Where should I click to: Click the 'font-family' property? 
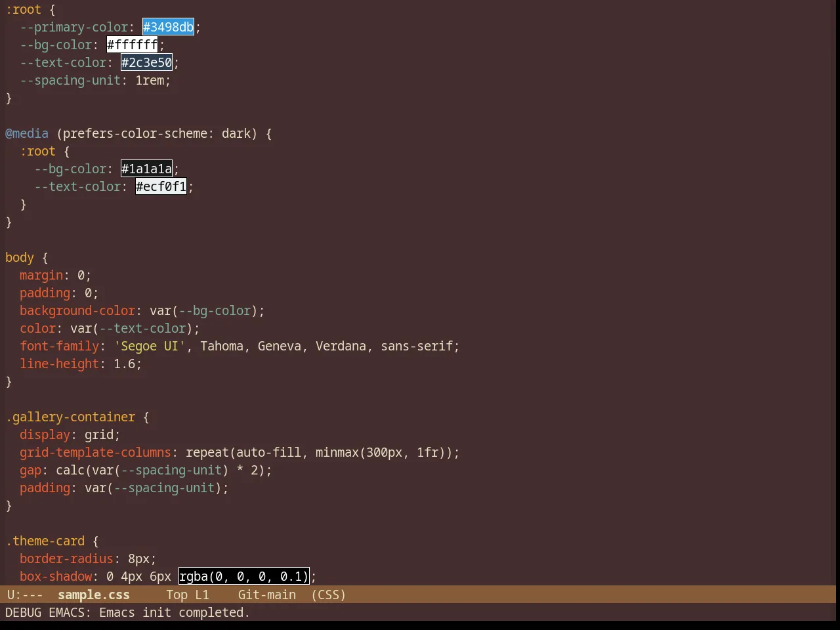coord(59,346)
